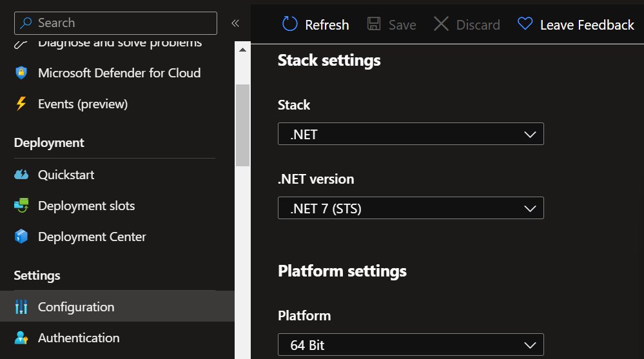Open the Platform dropdown showing 64 Bit
The image size is (644, 359).
point(411,345)
